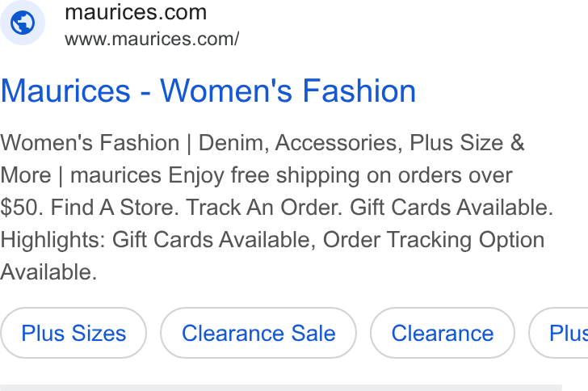Select the Clearance chip
Screen dimensions: 588x391
coord(443,333)
